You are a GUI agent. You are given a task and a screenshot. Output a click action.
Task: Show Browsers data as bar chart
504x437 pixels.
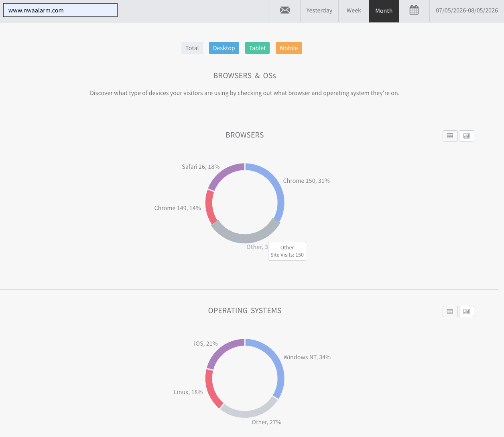[x=467, y=136]
